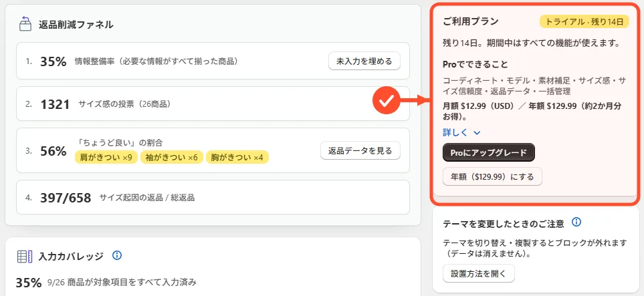Expand the 詳しく details chevron

click(x=477, y=132)
